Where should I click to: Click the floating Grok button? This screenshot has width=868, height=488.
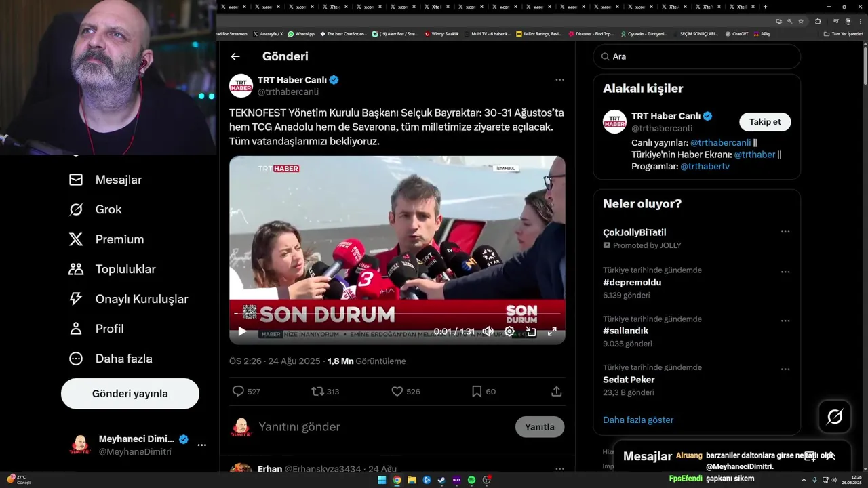pyautogui.click(x=835, y=417)
